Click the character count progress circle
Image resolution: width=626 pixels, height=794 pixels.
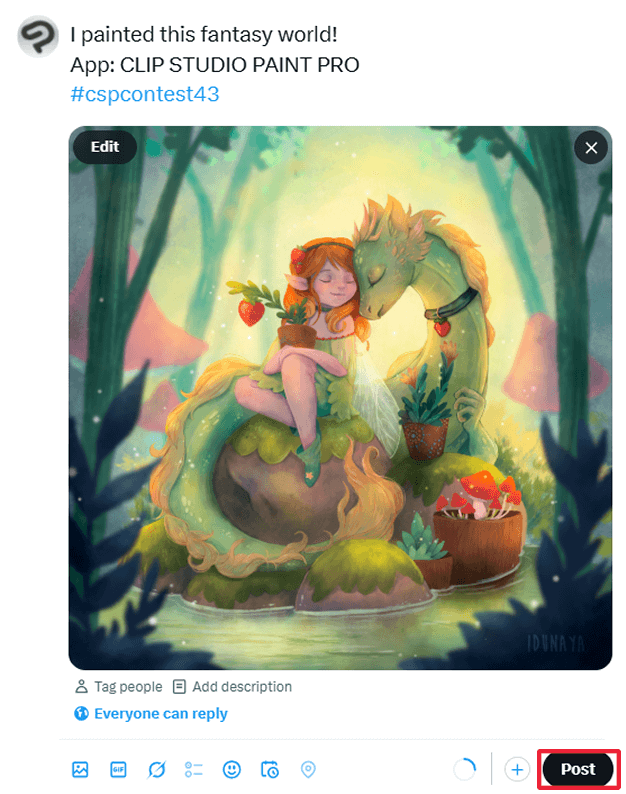[465, 769]
